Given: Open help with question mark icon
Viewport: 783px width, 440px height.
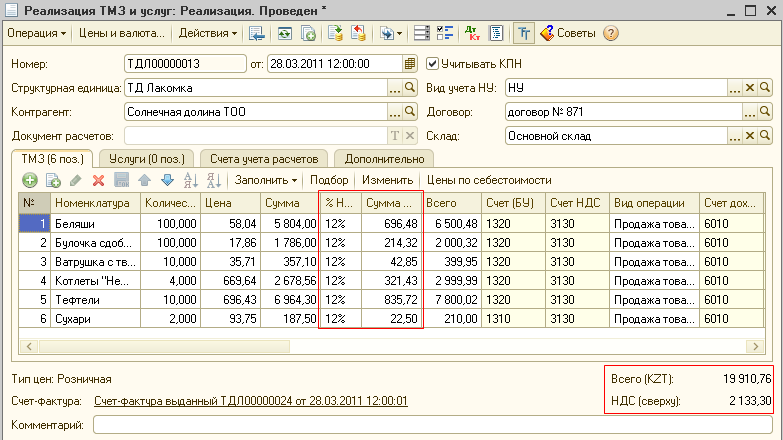Looking at the screenshot, I should pyautogui.click(x=611, y=33).
